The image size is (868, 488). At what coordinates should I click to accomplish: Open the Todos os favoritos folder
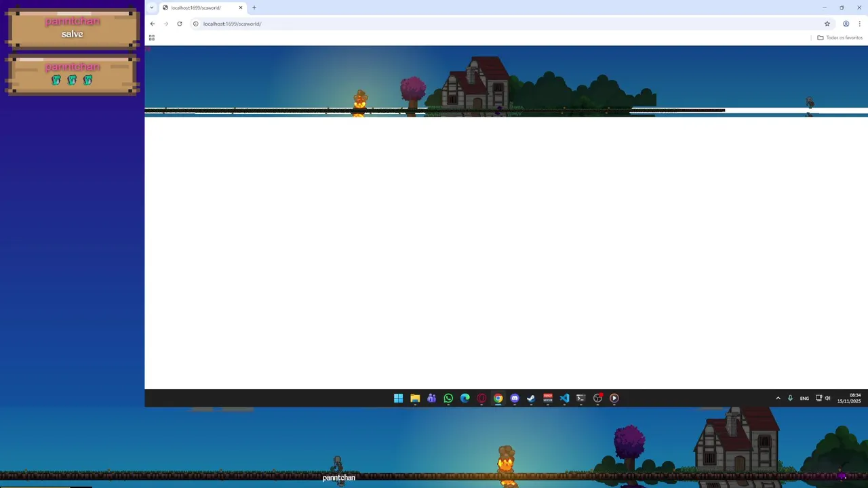click(840, 38)
